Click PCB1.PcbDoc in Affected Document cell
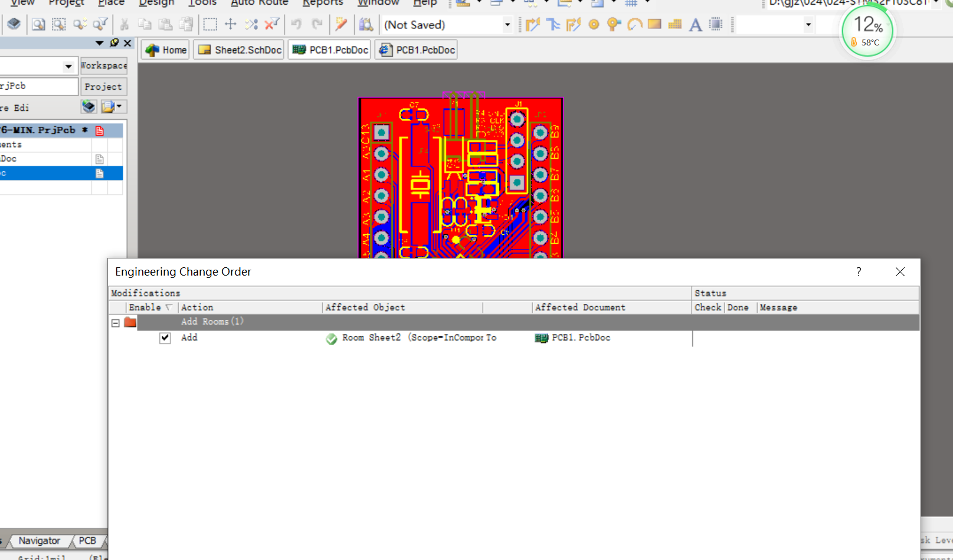This screenshot has width=953, height=560. pyautogui.click(x=581, y=338)
